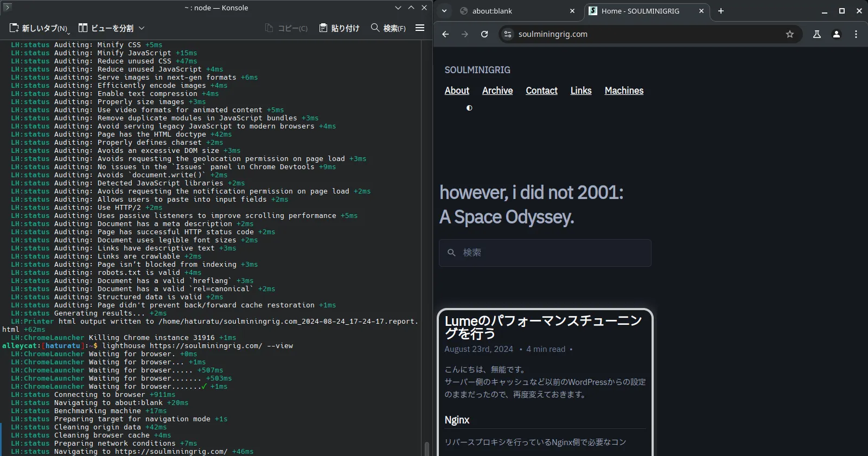Open the Lume performance tuning article title

tap(543, 327)
